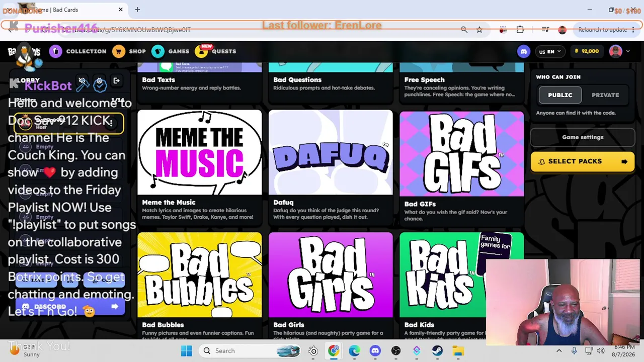Open the US EN language dropdown

pyautogui.click(x=549, y=51)
